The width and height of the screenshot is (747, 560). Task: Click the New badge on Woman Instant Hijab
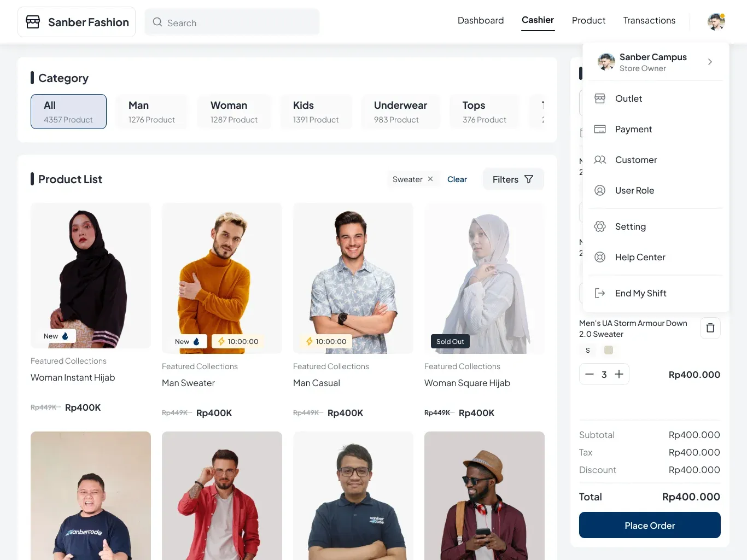[56, 336]
